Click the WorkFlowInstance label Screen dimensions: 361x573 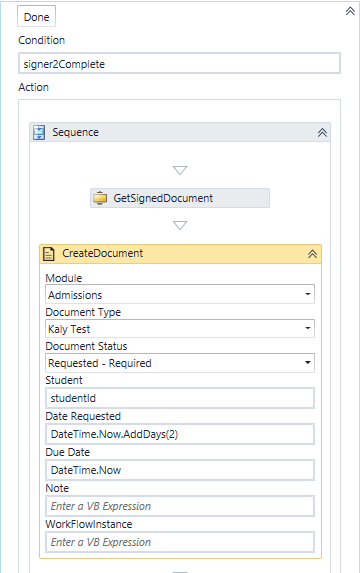[89, 524]
